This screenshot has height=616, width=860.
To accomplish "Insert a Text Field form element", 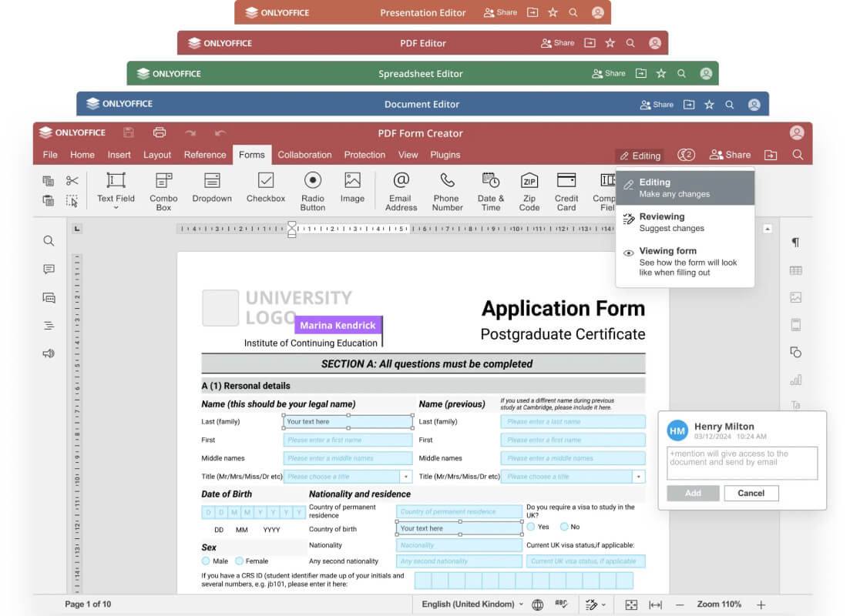I will (116, 187).
